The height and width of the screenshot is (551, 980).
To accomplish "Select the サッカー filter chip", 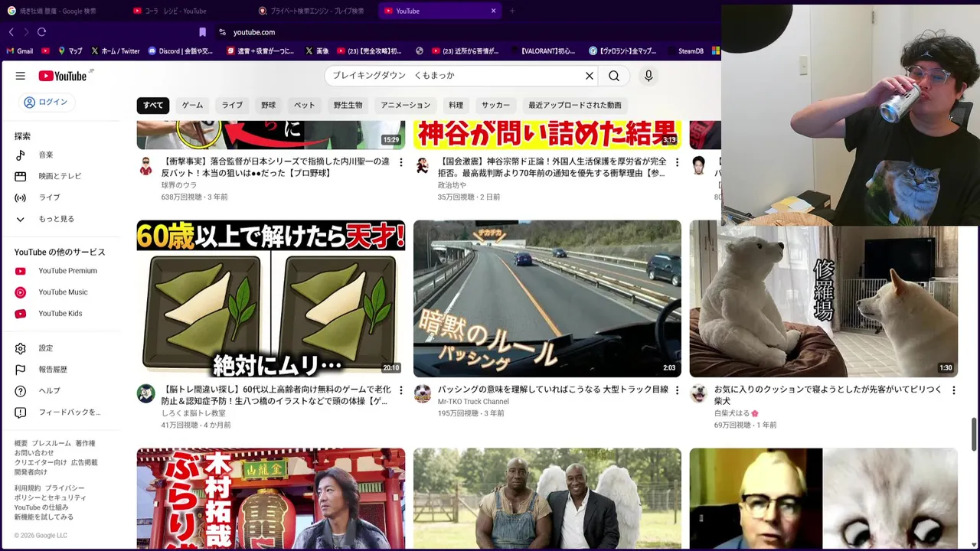I will click(x=495, y=105).
